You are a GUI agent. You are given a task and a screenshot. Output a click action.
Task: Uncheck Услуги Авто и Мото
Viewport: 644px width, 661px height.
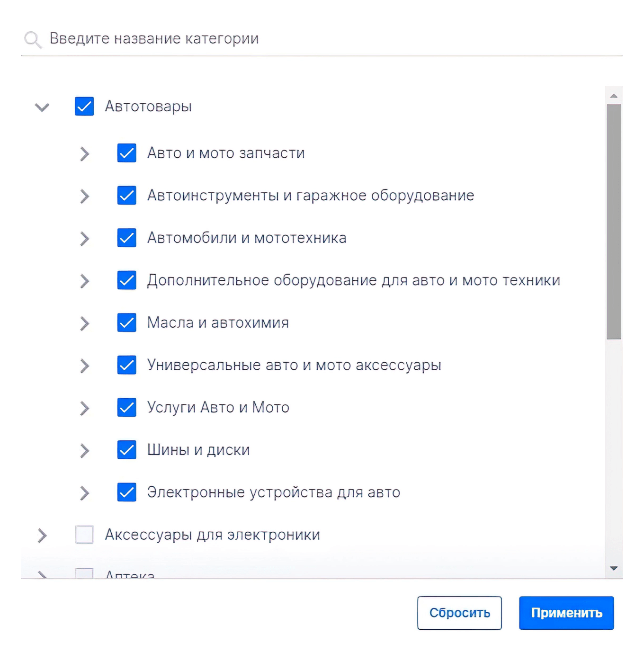(x=126, y=407)
